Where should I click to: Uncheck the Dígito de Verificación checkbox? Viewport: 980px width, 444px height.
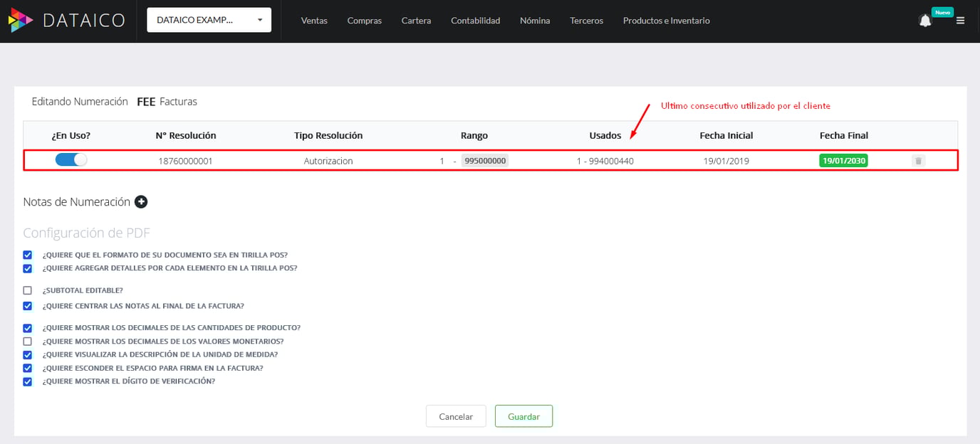pyautogui.click(x=28, y=381)
